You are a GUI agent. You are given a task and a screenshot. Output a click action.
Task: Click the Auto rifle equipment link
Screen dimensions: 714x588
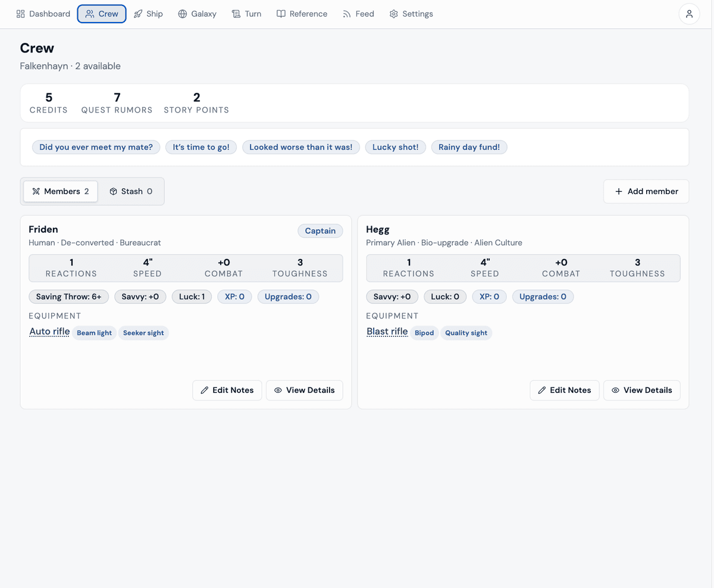49,331
